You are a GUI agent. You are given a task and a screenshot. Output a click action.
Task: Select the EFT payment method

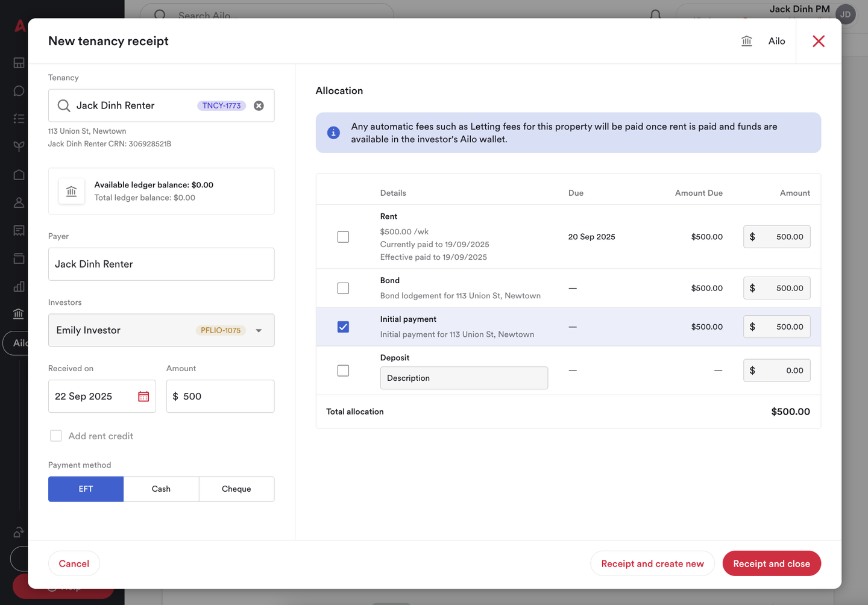[x=86, y=489]
